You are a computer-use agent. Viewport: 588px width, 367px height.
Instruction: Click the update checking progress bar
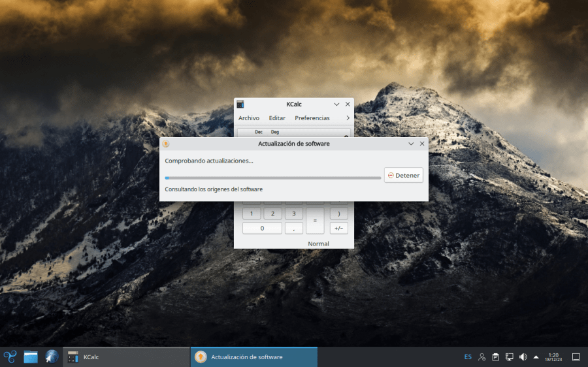[x=272, y=178]
